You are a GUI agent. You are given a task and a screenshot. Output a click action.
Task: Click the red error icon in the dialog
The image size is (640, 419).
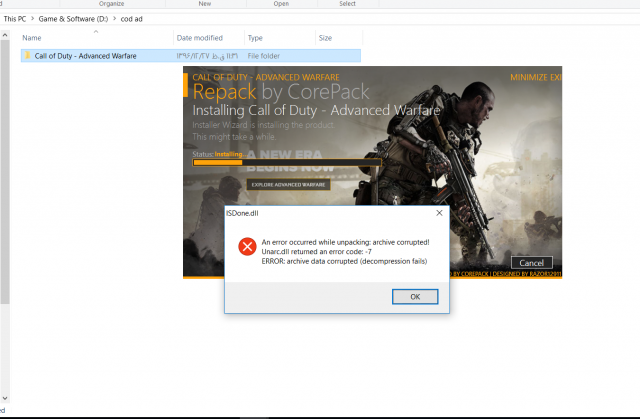[x=247, y=246]
